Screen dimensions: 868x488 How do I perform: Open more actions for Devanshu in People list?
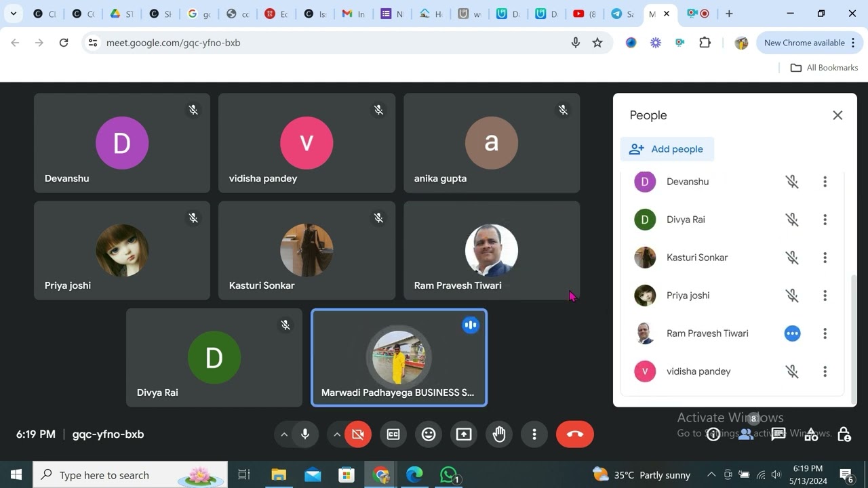(825, 182)
